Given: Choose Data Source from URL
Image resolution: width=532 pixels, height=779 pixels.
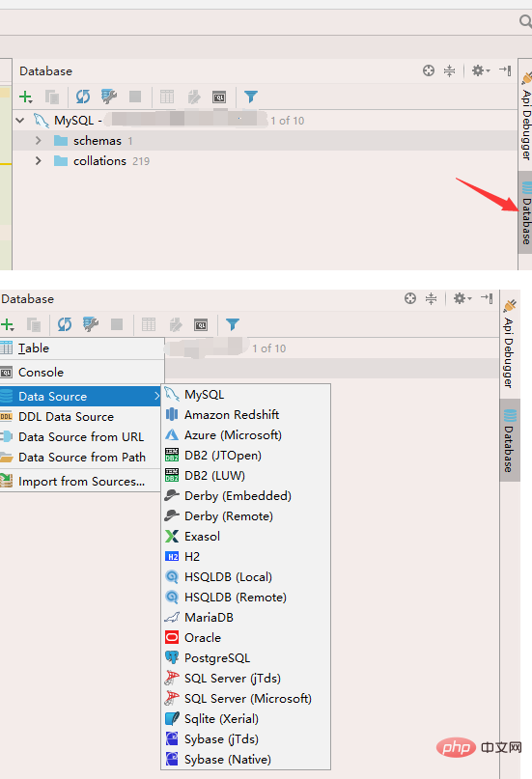Looking at the screenshot, I should pos(80,437).
